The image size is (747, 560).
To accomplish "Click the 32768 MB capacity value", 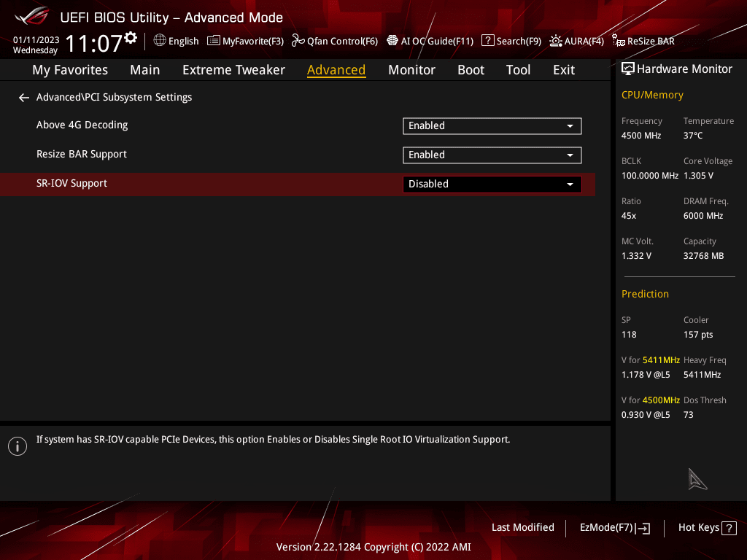I will (x=703, y=256).
